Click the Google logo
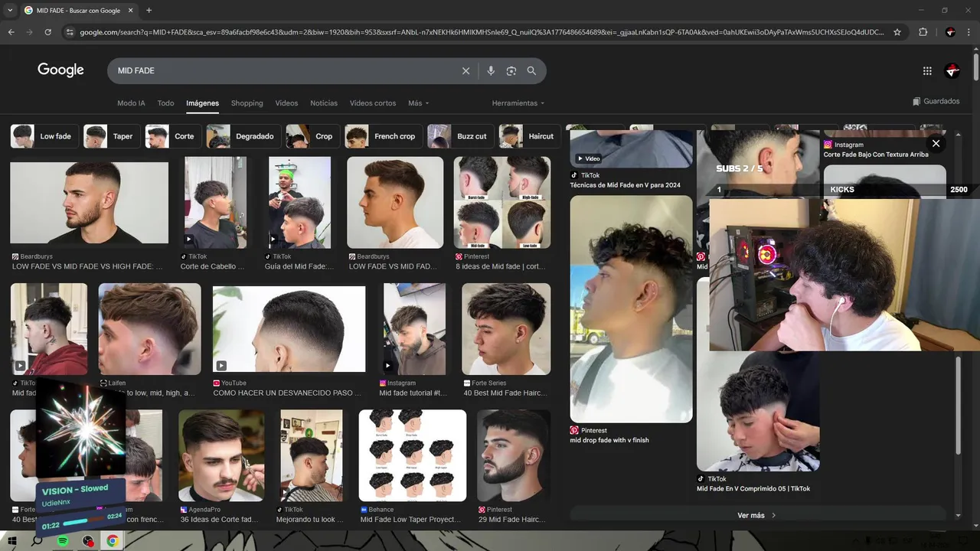This screenshot has height=551, width=980. point(60,70)
